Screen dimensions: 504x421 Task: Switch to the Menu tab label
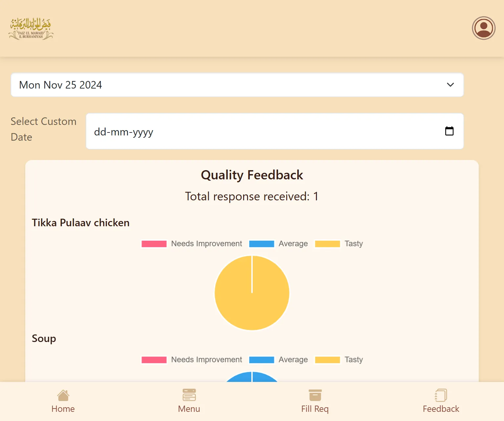(x=189, y=409)
